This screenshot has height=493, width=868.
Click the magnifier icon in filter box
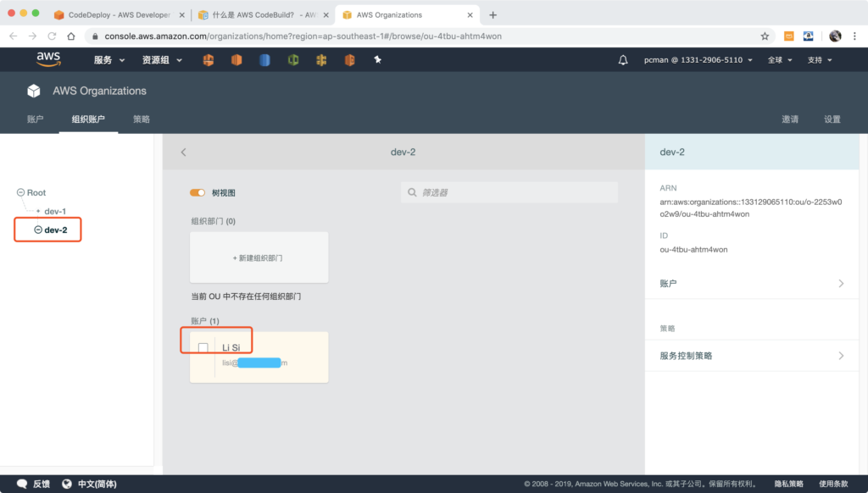[412, 192]
